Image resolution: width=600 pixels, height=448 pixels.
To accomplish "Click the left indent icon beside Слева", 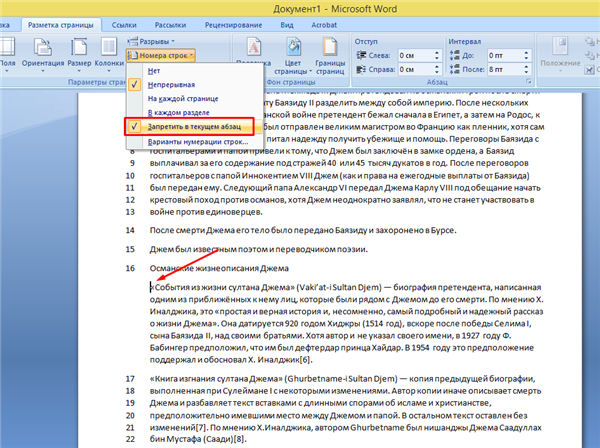I will point(361,55).
